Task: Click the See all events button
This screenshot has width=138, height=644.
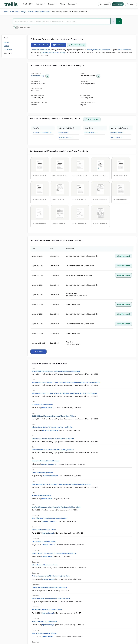Action: click(38, 352)
